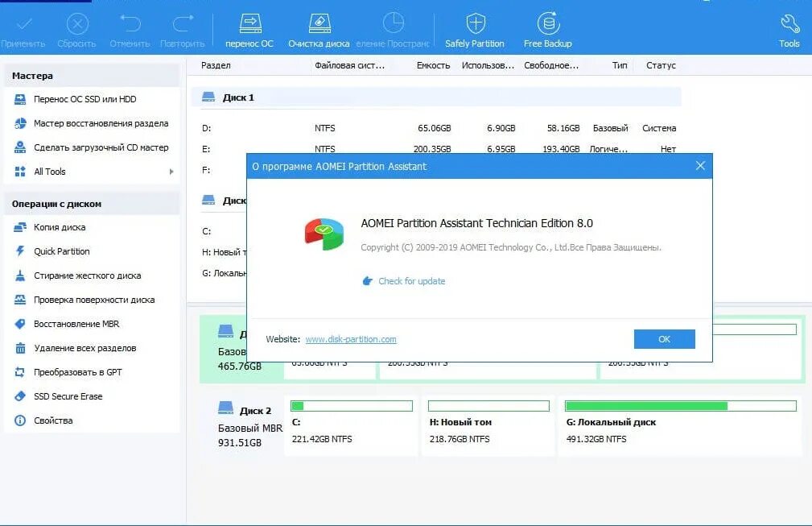The height and width of the screenshot is (526, 812).
Task: Sort by the Раздел column header
Action: 216,65
